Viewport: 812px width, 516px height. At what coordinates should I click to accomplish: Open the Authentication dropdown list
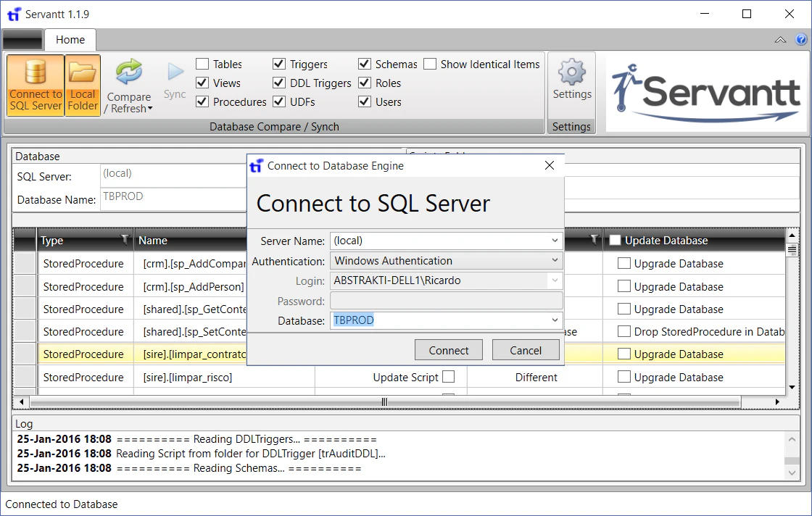coord(555,261)
